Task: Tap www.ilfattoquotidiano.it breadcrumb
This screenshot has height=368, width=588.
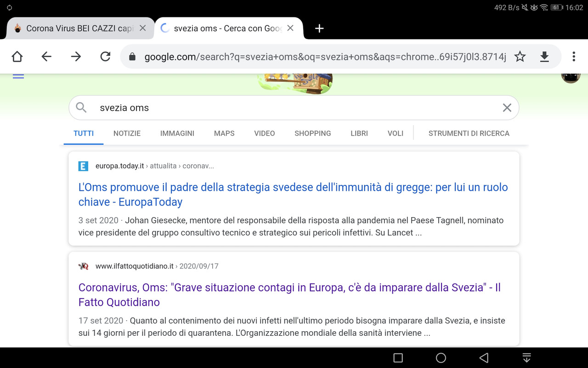Action: point(157,266)
